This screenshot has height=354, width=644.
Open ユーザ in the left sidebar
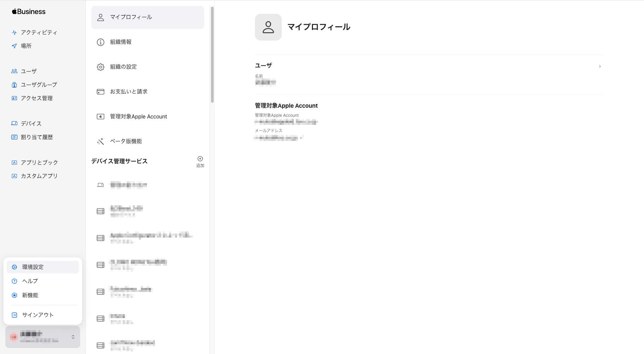29,71
